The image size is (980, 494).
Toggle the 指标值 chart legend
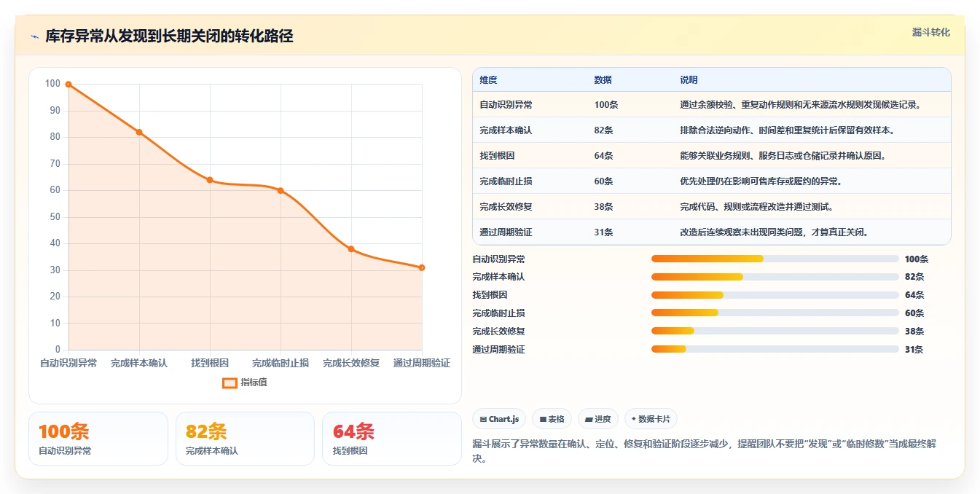[x=245, y=383]
